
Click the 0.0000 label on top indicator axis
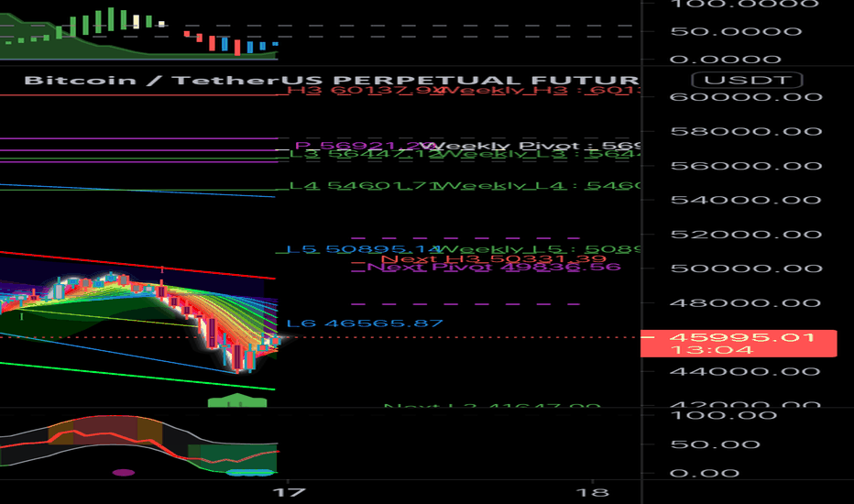[x=726, y=59]
